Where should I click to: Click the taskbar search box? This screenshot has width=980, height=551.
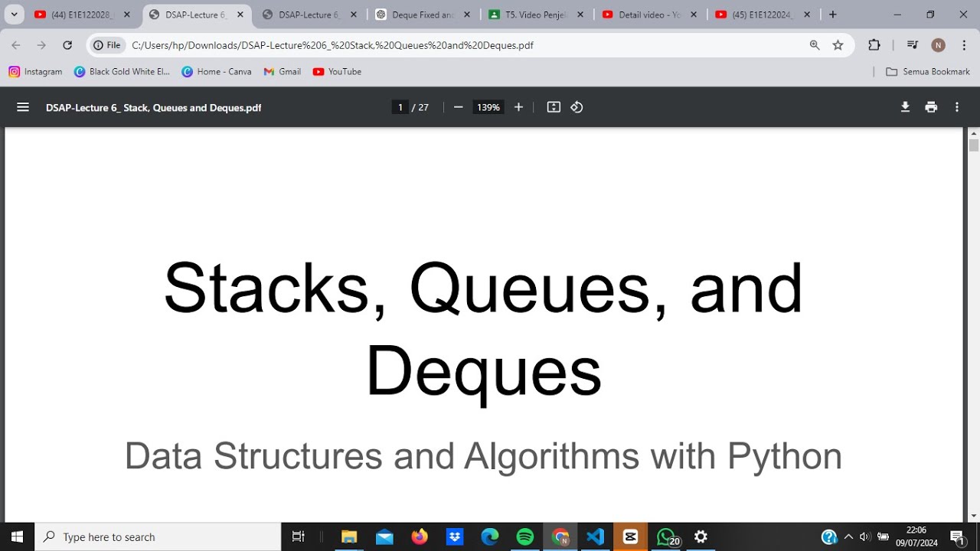(x=158, y=536)
